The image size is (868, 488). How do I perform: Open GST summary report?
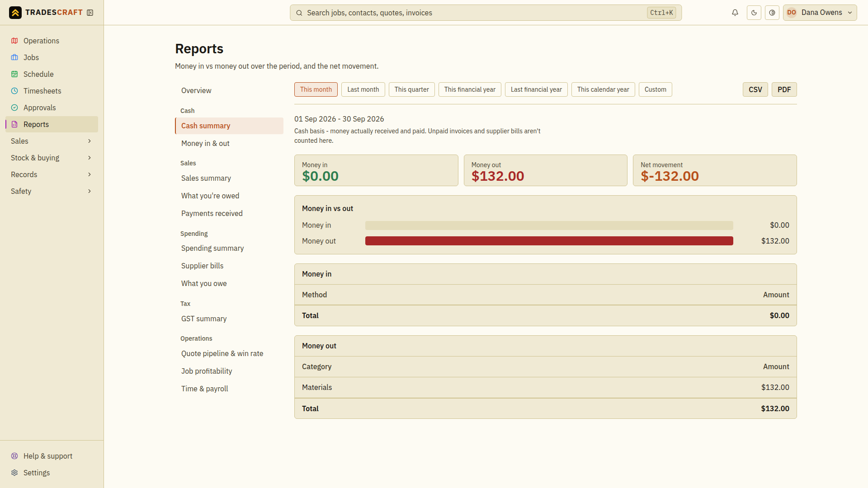click(229, 319)
